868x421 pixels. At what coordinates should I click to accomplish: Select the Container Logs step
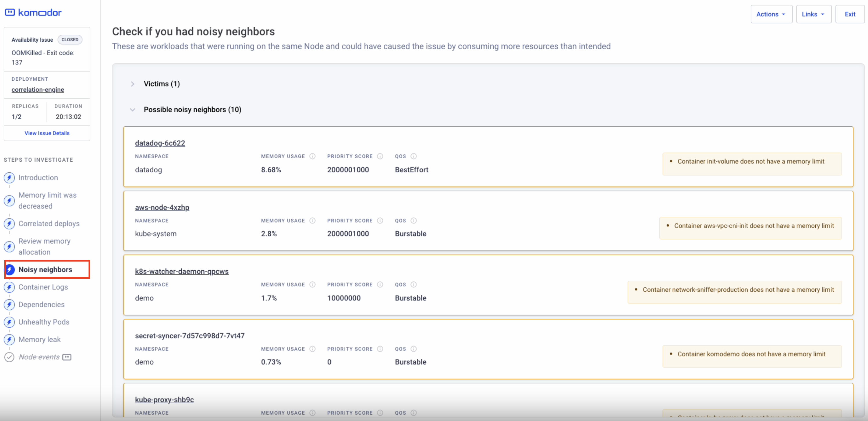tap(43, 287)
